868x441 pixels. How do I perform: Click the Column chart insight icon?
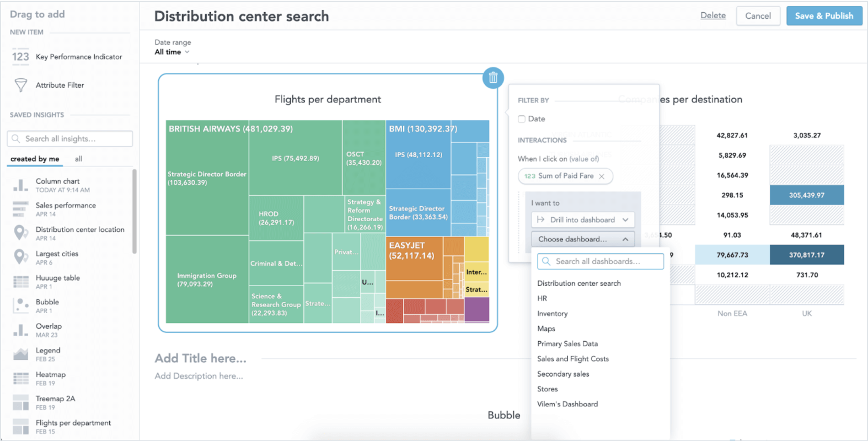point(20,185)
